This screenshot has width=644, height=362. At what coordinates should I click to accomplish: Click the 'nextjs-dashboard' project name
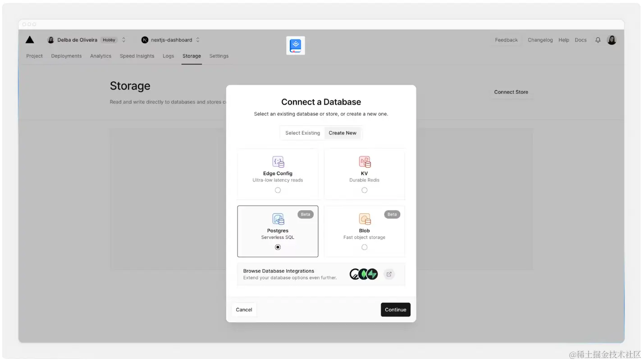click(x=171, y=40)
